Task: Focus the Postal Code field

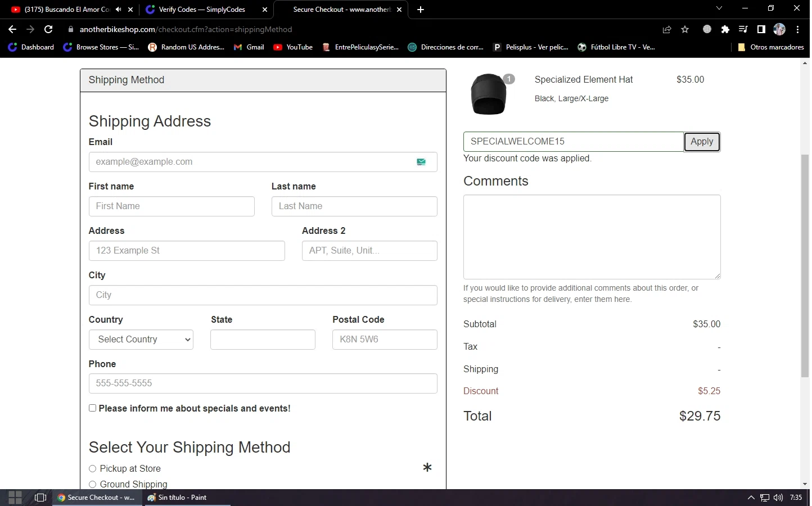Action: [x=385, y=340]
